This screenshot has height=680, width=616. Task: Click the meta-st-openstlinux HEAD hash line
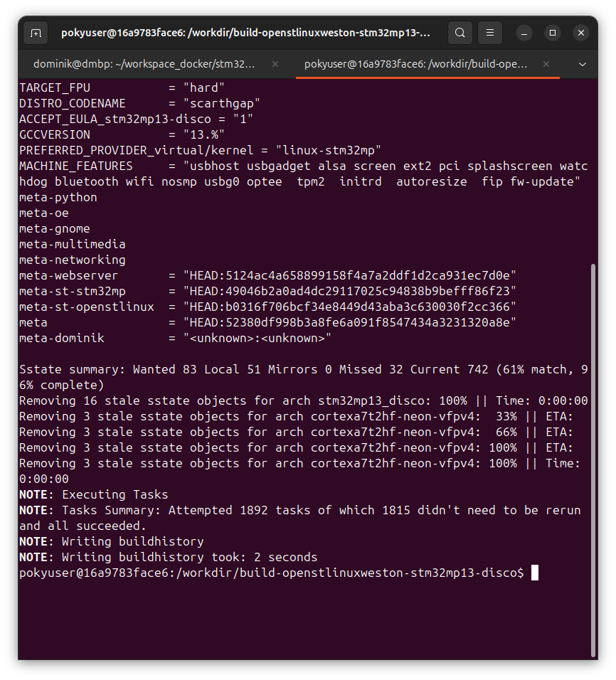click(267, 307)
